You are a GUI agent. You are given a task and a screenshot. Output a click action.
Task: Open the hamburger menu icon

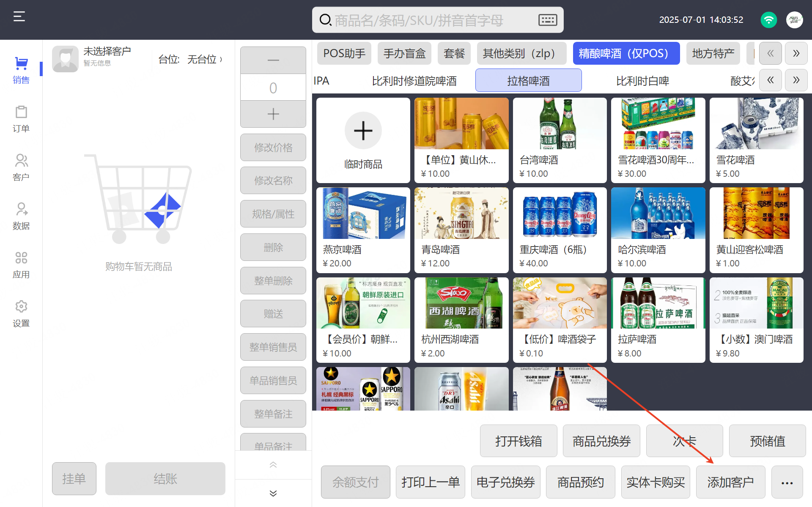pos(19,16)
